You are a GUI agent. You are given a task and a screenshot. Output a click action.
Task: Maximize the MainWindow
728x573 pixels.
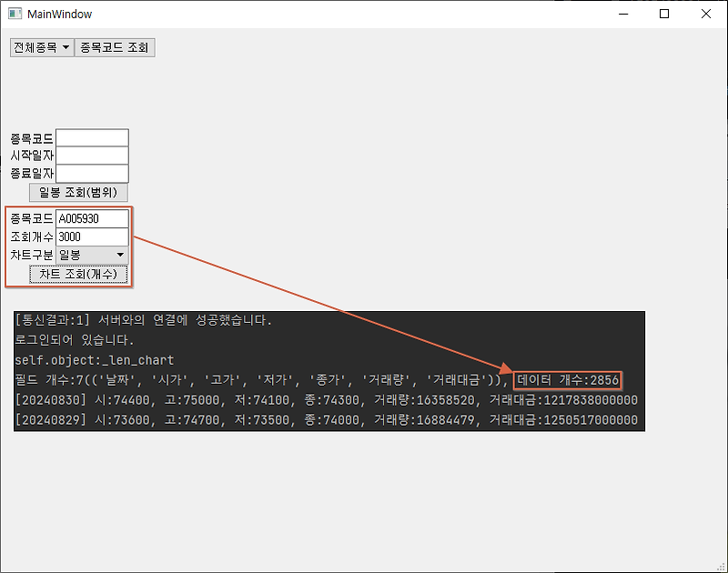(x=664, y=14)
